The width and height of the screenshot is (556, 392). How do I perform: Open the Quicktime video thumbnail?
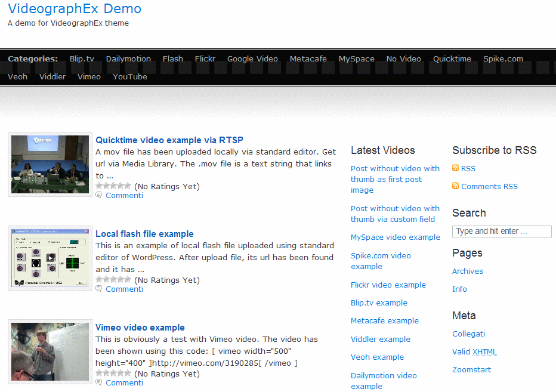pos(50,165)
